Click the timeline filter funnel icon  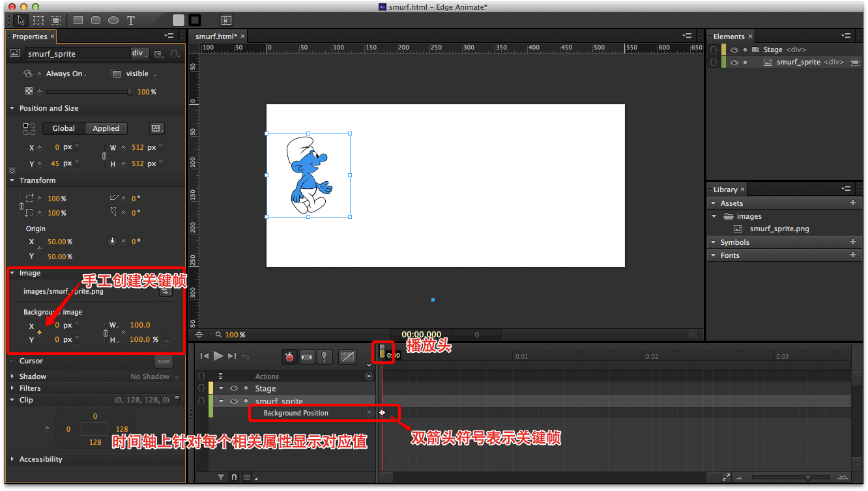[x=221, y=477]
